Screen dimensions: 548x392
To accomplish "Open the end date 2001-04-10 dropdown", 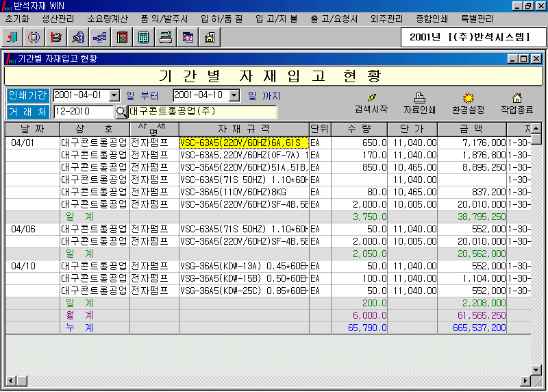I will [x=234, y=95].
